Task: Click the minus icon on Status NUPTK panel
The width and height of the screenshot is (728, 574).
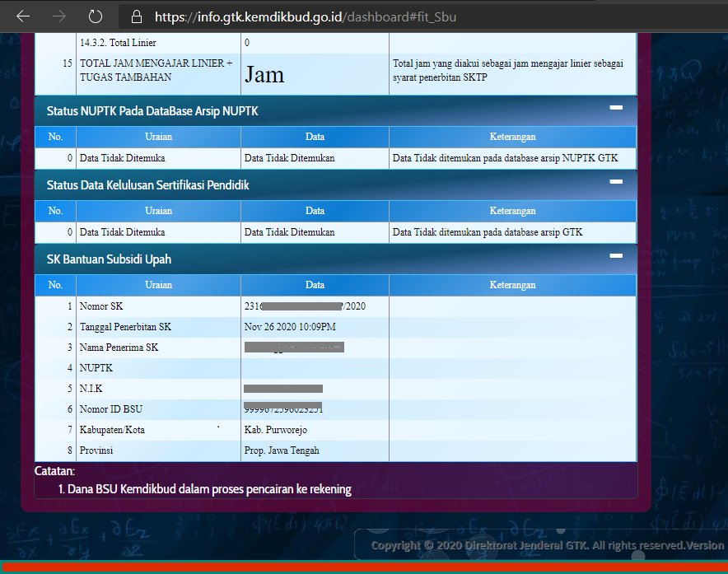Action: 616,107
